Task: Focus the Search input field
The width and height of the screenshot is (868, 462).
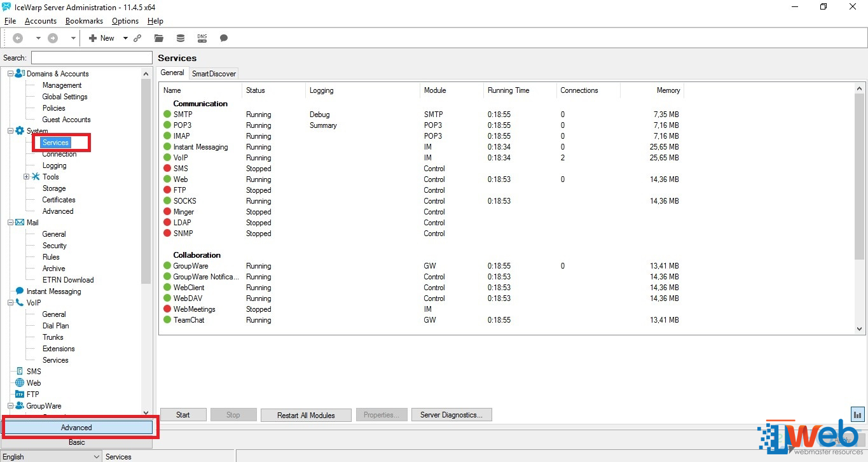Action: (x=92, y=58)
